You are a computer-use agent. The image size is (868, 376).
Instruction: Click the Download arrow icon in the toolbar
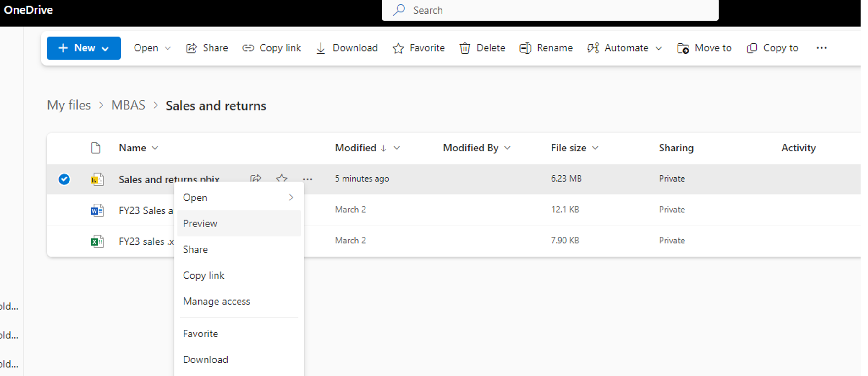321,48
